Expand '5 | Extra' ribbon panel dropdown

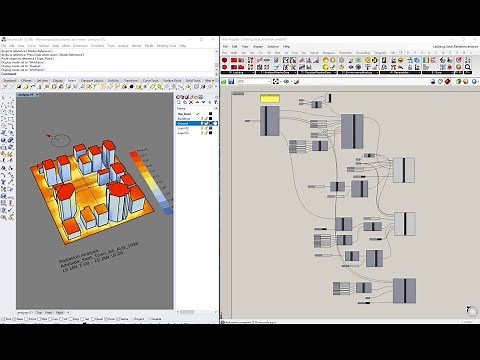[451, 72]
